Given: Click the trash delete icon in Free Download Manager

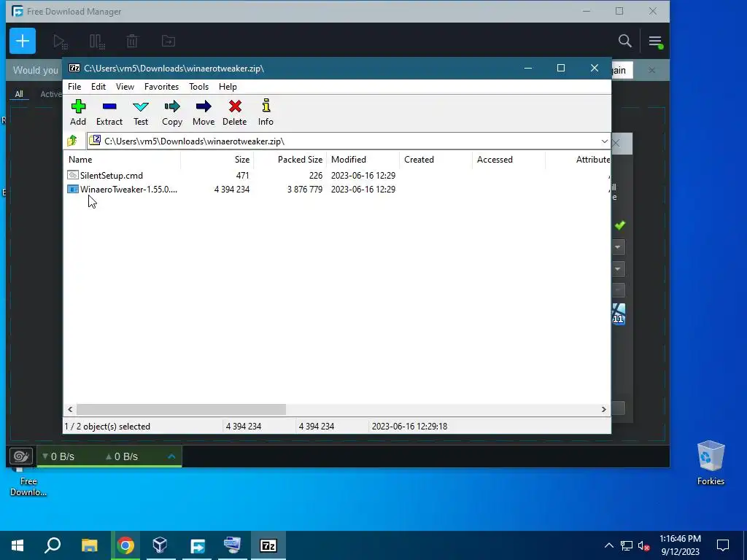Looking at the screenshot, I should 132,42.
